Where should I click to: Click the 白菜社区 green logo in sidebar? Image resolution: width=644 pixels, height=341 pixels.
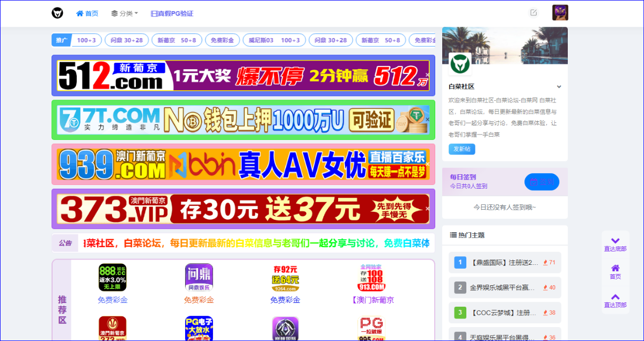tap(460, 64)
